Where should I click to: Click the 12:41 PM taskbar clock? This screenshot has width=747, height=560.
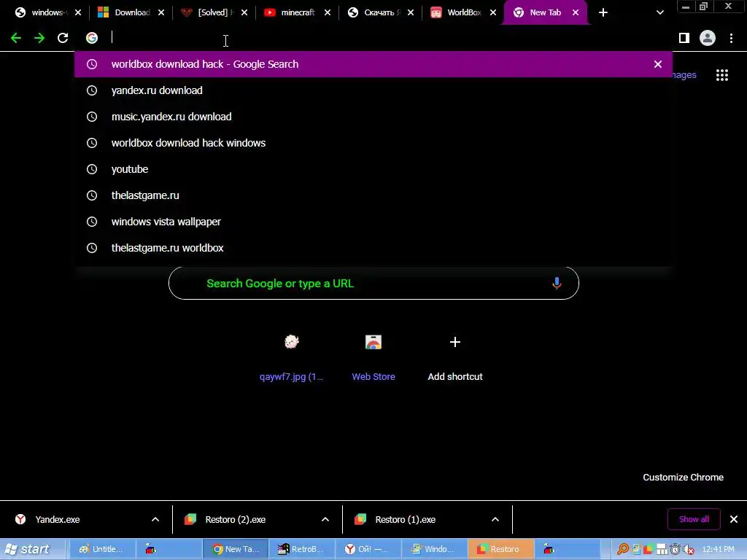tap(718, 550)
